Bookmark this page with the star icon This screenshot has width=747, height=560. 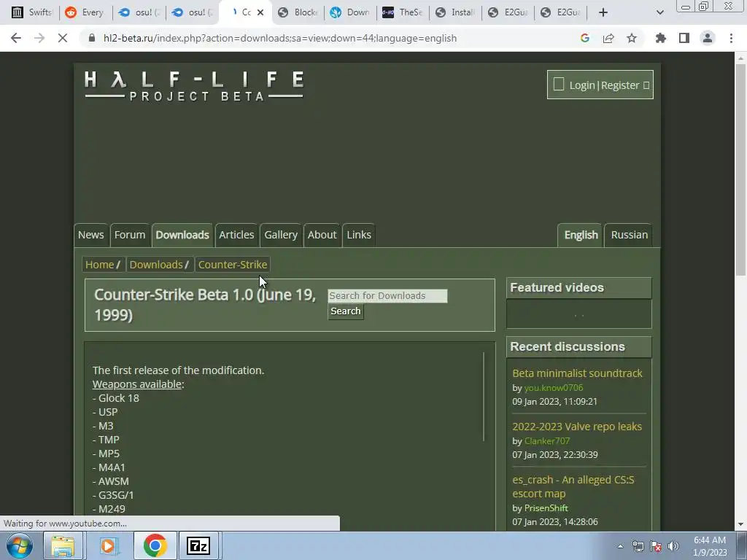pos(632,38)
